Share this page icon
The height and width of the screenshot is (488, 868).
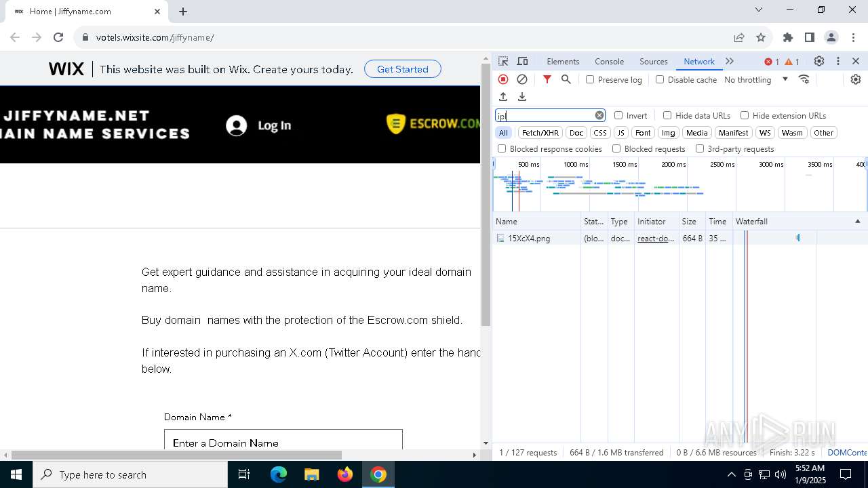739,37
